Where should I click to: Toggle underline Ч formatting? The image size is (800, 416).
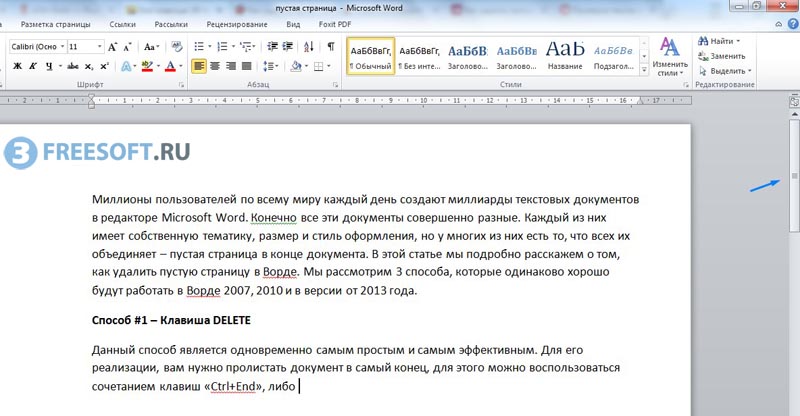[49, 66]
